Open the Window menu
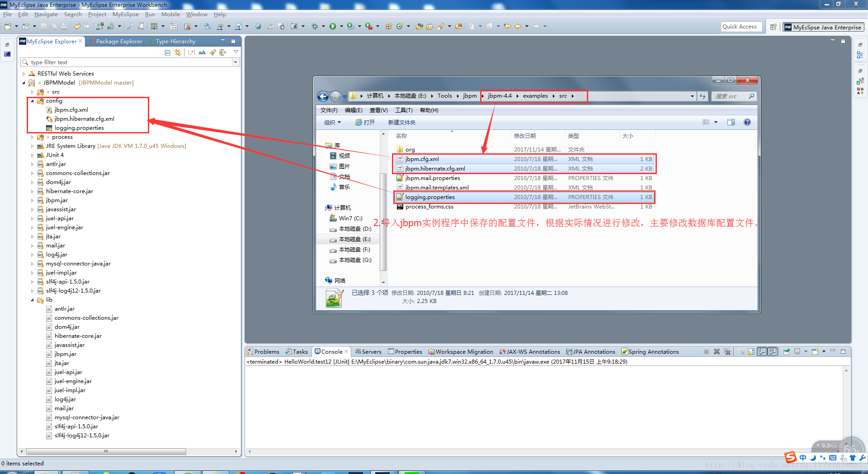Screen dimensions: 868x474 tap(197, 14)
